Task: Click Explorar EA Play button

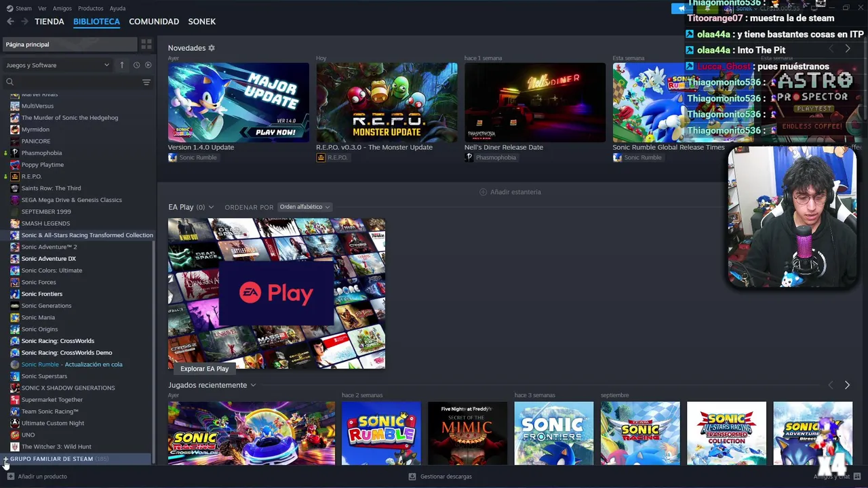Action: 204,369
